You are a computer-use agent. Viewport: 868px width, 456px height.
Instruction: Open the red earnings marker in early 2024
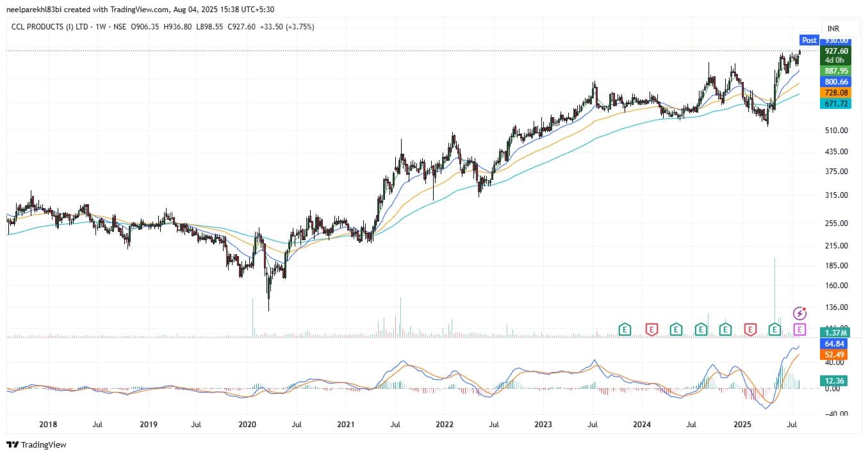[651, 329]
